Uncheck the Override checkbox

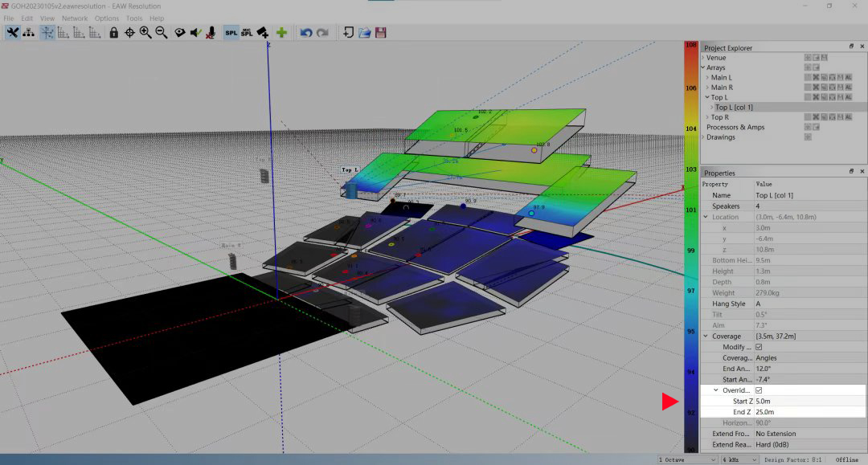[759, 390]
